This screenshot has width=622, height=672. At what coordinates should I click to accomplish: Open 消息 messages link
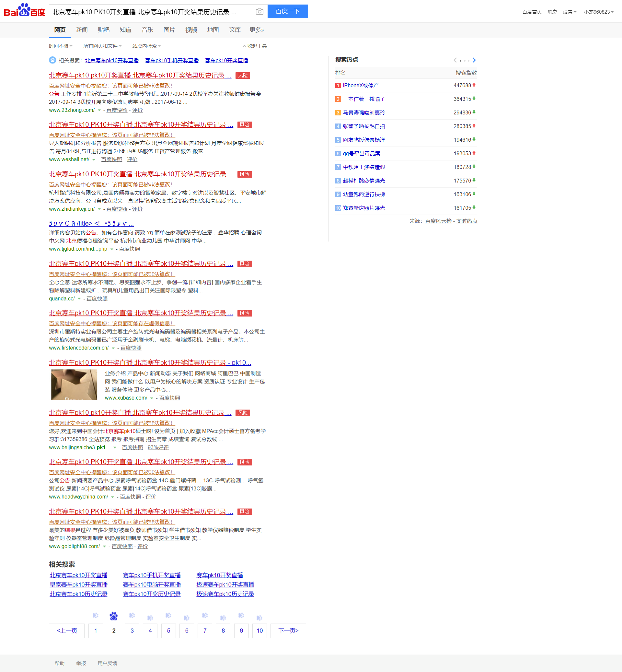[x=552, y=12]
